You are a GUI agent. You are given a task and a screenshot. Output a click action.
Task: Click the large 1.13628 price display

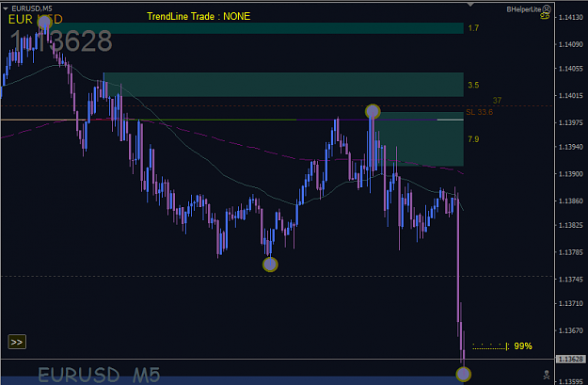(61, 40)
